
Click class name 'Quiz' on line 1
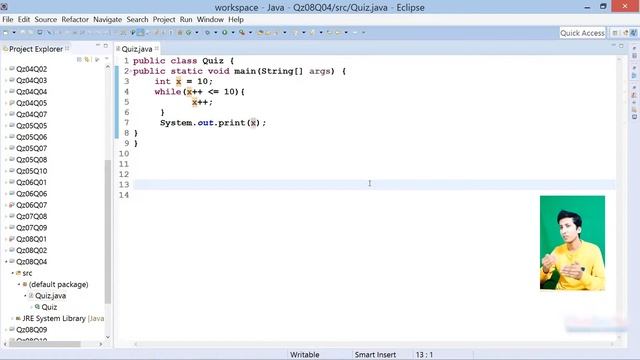[213, 61]
